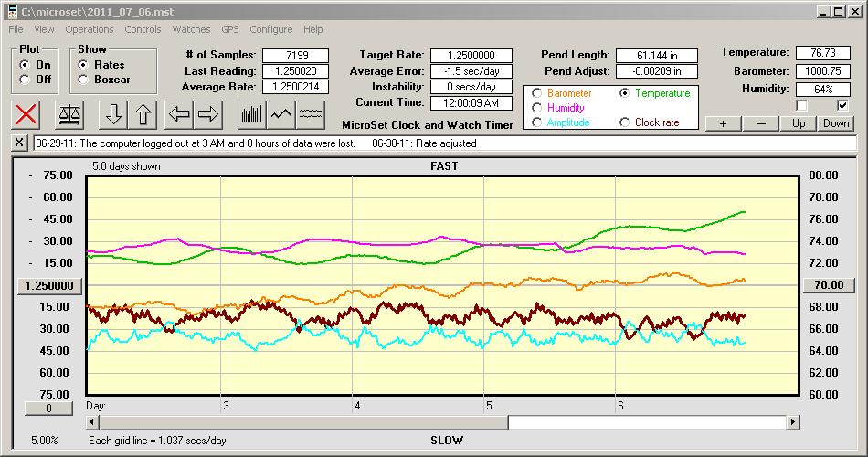
Task: Select Show Boxcar radio button
Action: (x=83, y=80)
